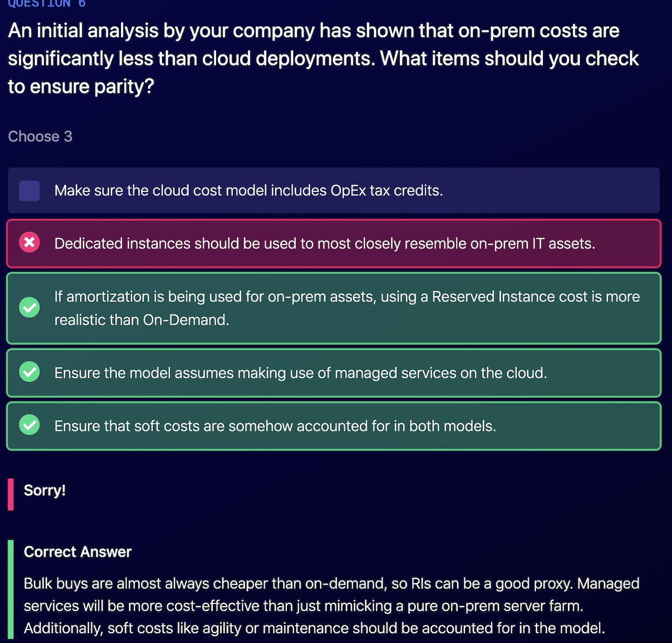Select the 'Dedicated instances should be used' answer text

pyautogui.click(x=324, y=244)
